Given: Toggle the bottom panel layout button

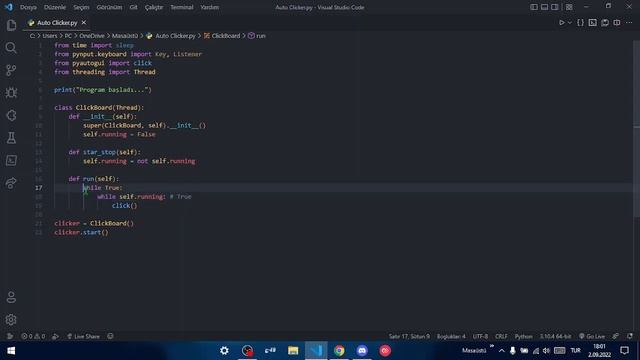Looking at the screenshot, I should (x=544, y=7).
